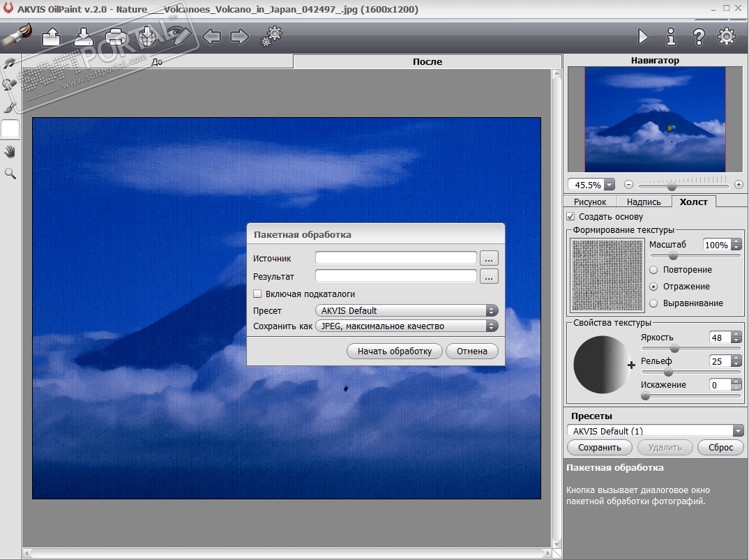Zoom in with the plus circle in Navigator
The image size is (749, 560).
tap(739, 184)
